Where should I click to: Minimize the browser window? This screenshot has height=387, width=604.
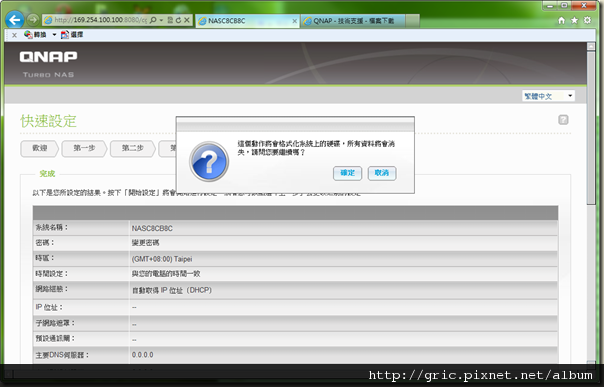[x=550, y=5]
